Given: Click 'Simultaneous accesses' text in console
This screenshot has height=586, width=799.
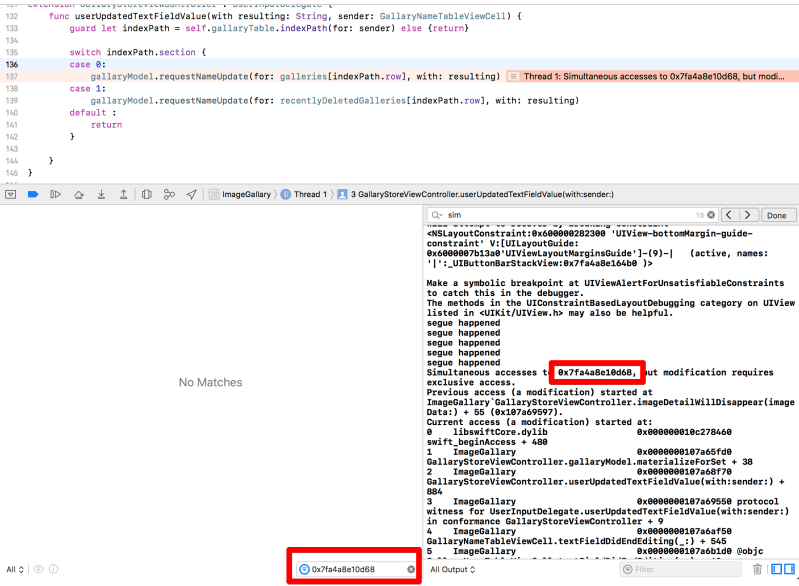Looking at the screenshot, I should pyautogui.click(x=482, y=372).
